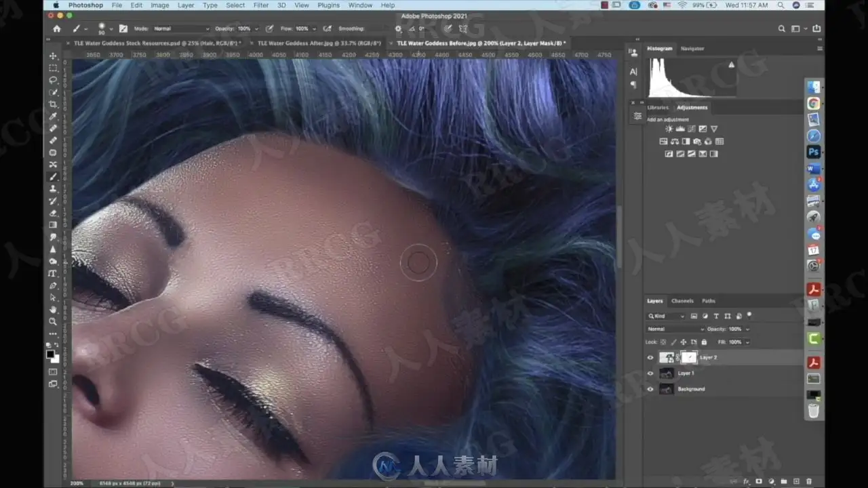
Task: Add a Black & White adjustment
Action: [x=686, y=142]
